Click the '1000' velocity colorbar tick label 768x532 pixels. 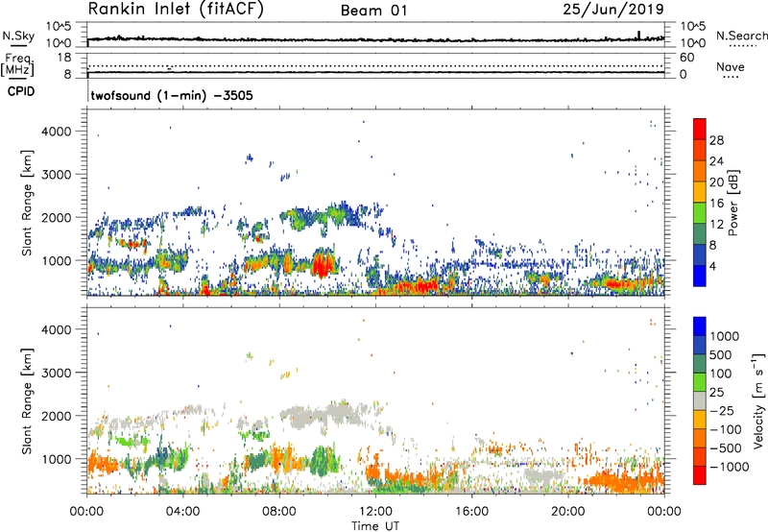pos(725,336)
